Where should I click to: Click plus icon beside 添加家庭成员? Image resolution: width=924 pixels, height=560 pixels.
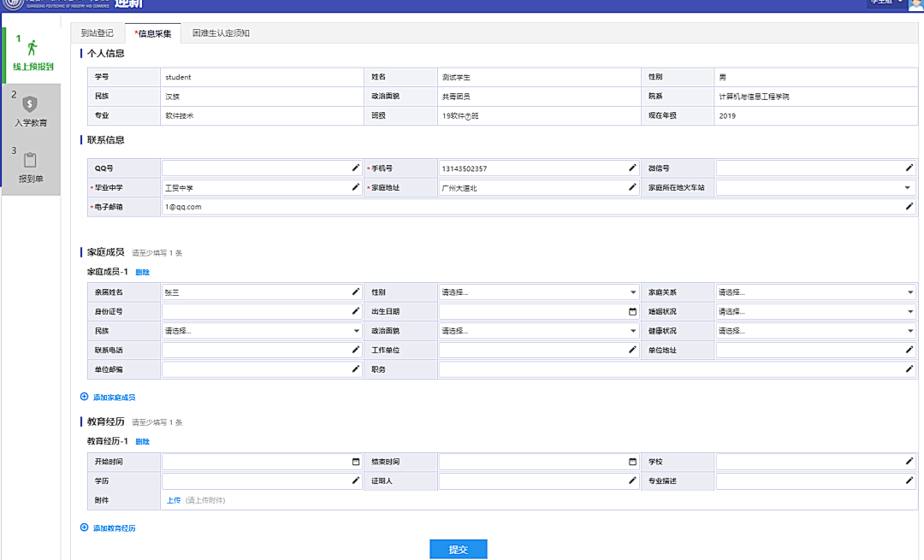point(84,397)
